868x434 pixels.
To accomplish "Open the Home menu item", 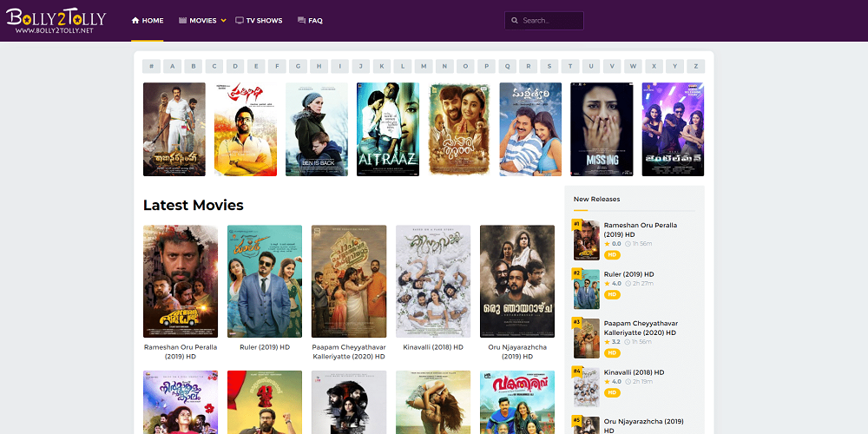I will [x=148, y=21].
